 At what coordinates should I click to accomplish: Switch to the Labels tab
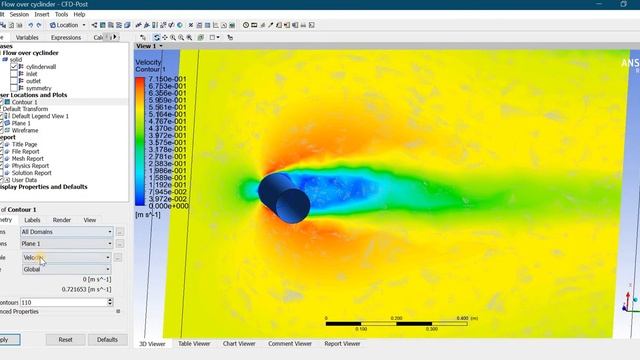(32, 220)
